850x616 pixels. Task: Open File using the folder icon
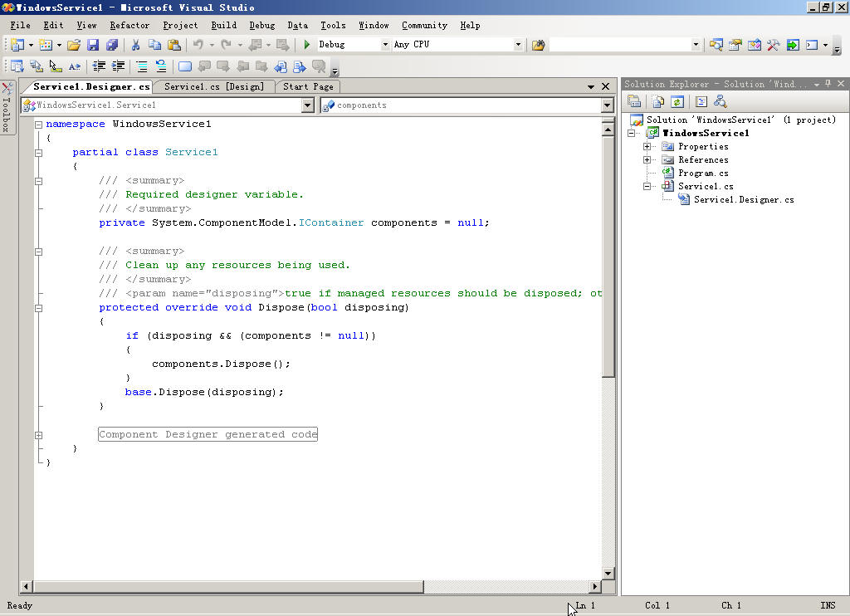pyautogui.click(x=74, y=45)
